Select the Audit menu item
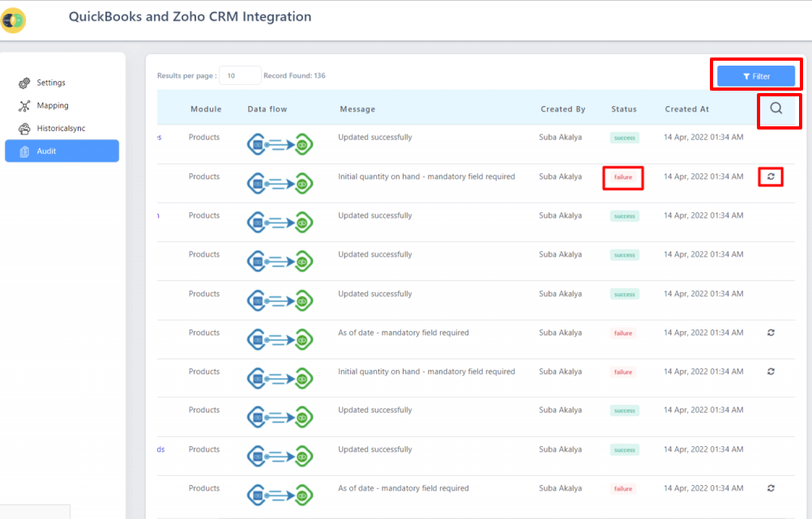The height and width of the screenshot is (519, 812). [x=62, y=151]
